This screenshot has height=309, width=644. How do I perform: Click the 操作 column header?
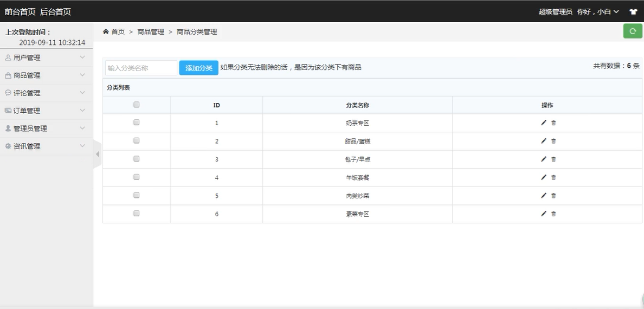point(547,105)
